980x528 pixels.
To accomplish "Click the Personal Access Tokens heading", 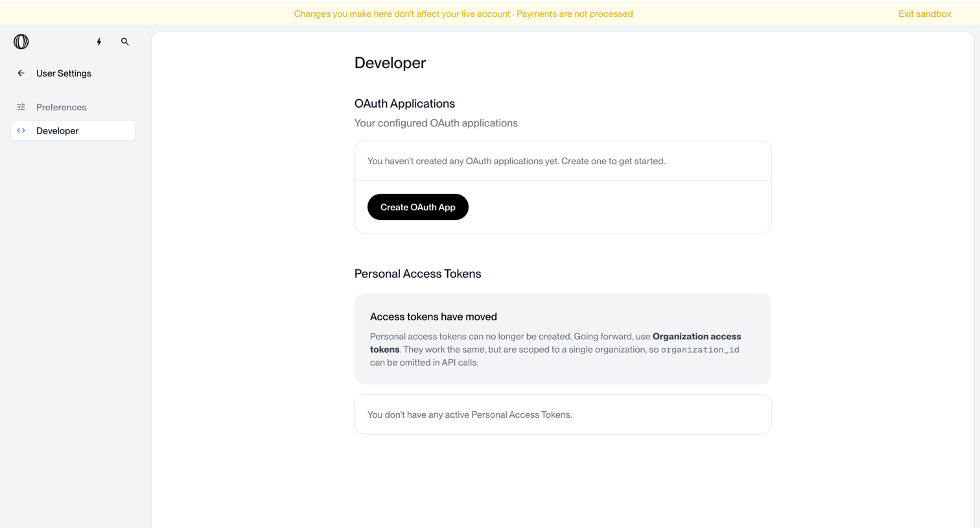I will (417, 274).
